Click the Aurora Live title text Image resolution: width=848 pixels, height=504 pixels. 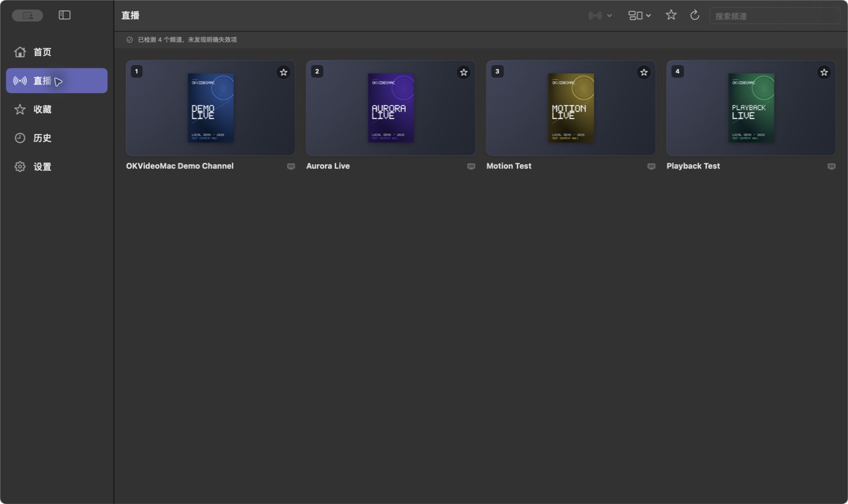point(328,166)
